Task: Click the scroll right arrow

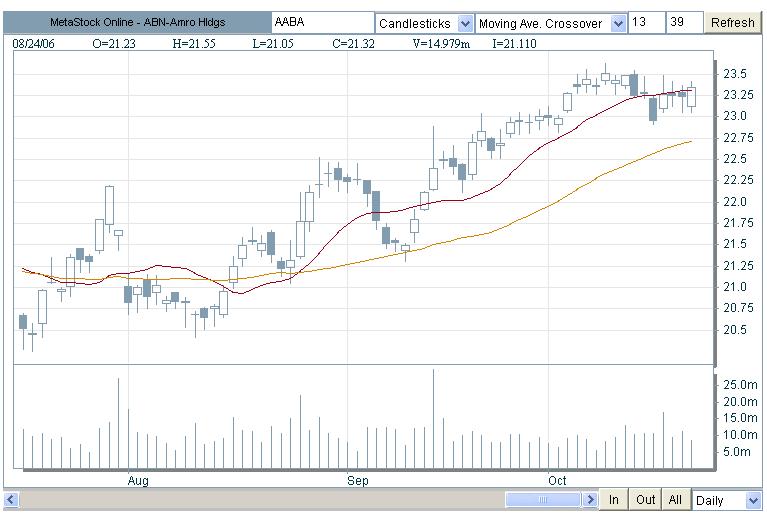Action: click(590, 499)
